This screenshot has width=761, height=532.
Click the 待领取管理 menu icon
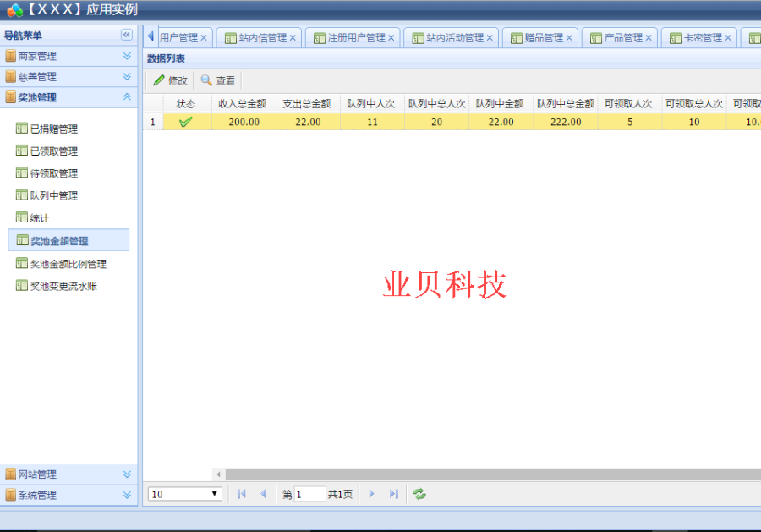point(21,173)
